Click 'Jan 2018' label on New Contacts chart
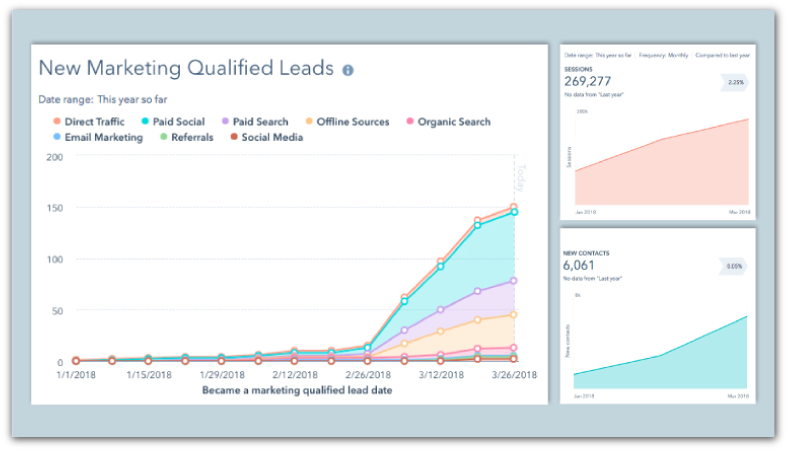This screenshot has height=451, width=788. tap(584, 396)
